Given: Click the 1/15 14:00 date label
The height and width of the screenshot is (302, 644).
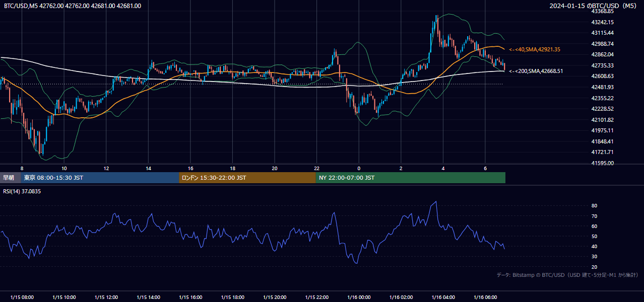Looking at the screenshot, I should (148, 297).
